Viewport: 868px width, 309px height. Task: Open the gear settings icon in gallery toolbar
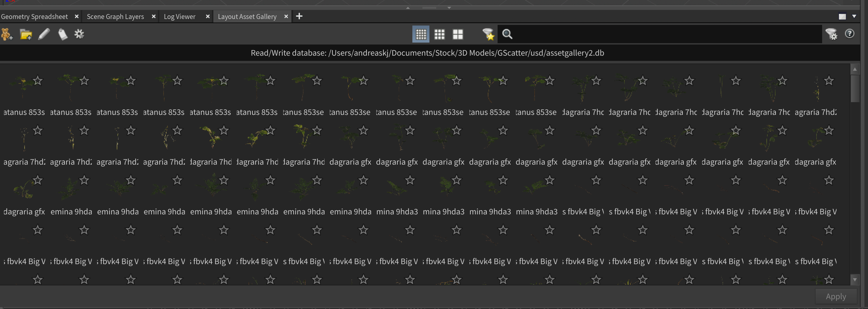click(79, 34)
